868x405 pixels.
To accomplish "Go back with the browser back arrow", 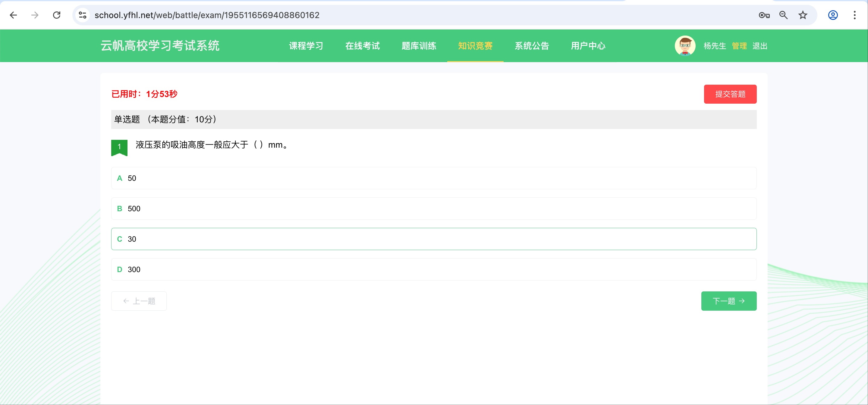I will click(x=14, y=15).
